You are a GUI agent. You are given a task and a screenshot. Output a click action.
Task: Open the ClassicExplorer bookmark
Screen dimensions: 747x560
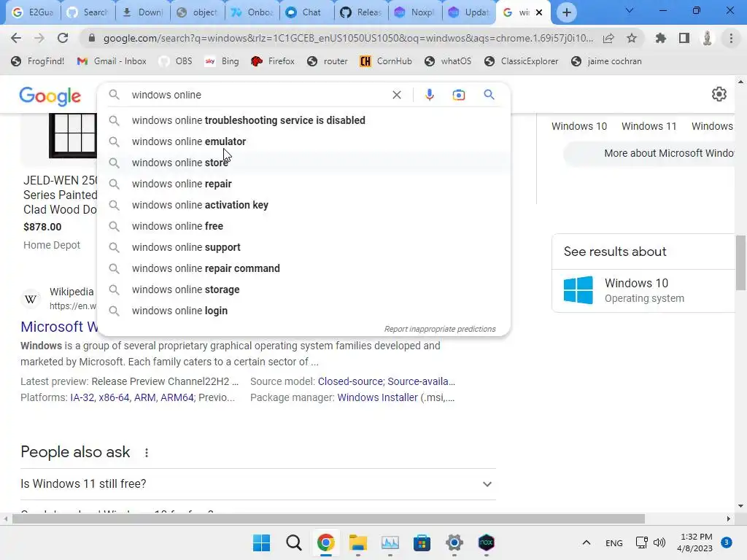click(521, 61)
